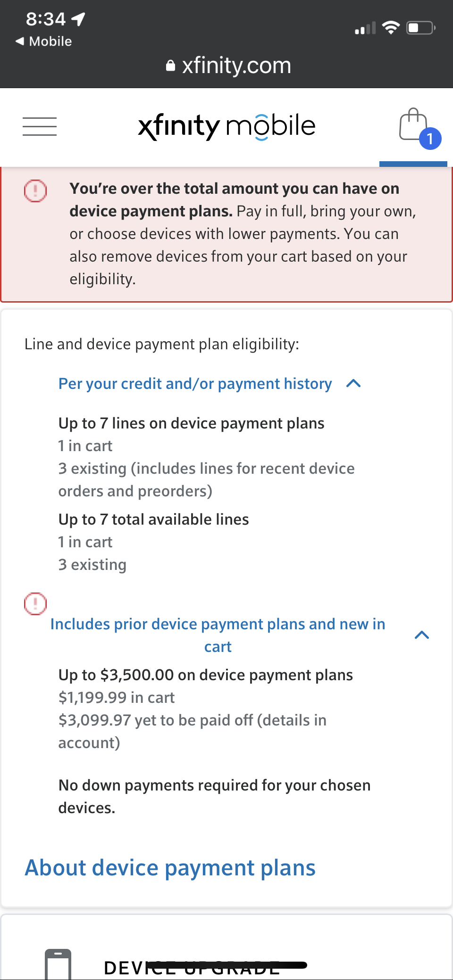This screenshot has width=453, height=980.
Task: Open About device payment plans
Action: [x=170, y=868]
